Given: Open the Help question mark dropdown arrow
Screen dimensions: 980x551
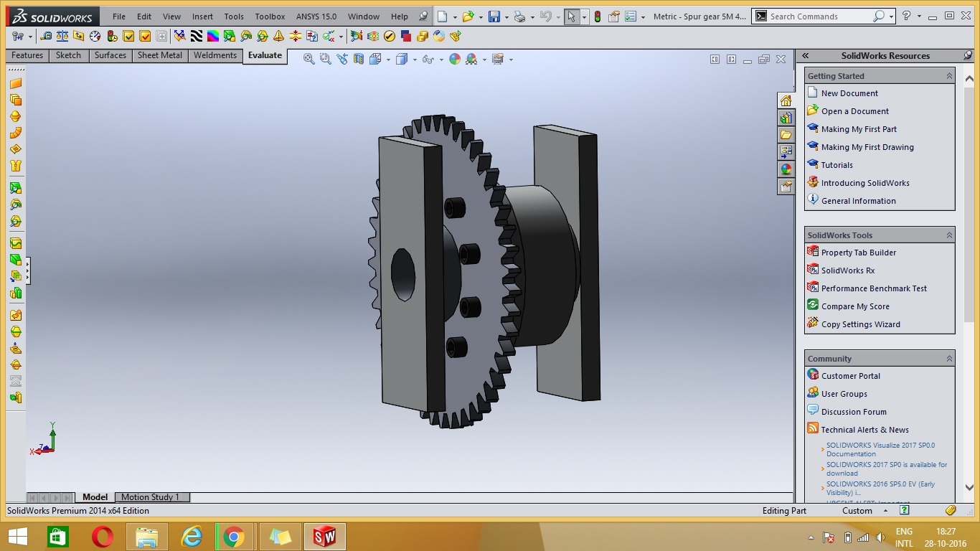Looking at the screenshot, I should (918, 17).
